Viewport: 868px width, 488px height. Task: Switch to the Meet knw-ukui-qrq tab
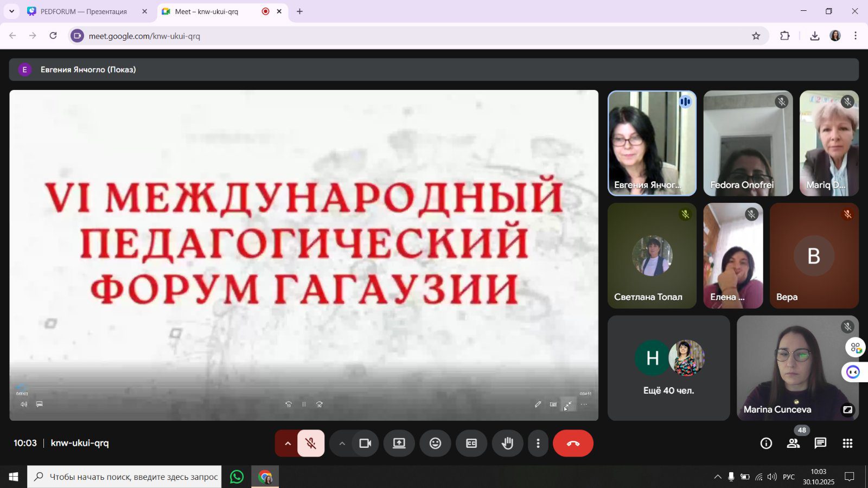[x=207, y=11]
